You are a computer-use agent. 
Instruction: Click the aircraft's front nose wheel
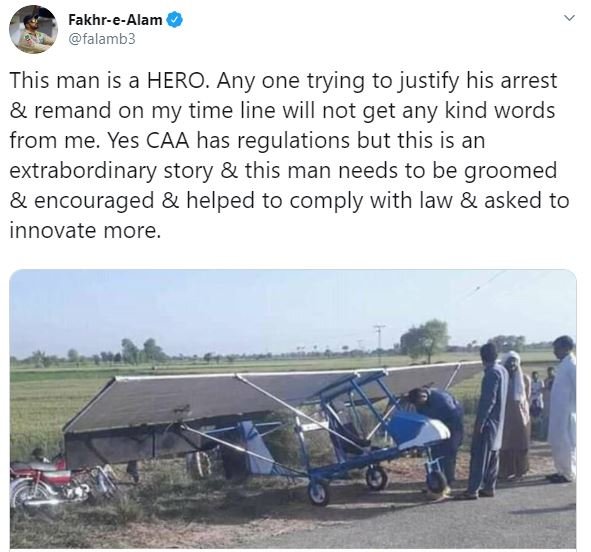click(x=436, y=481)
